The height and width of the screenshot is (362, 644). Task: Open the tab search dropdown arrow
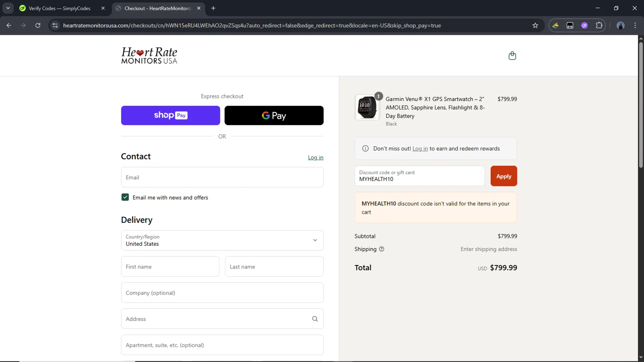(x=8, y=8)
